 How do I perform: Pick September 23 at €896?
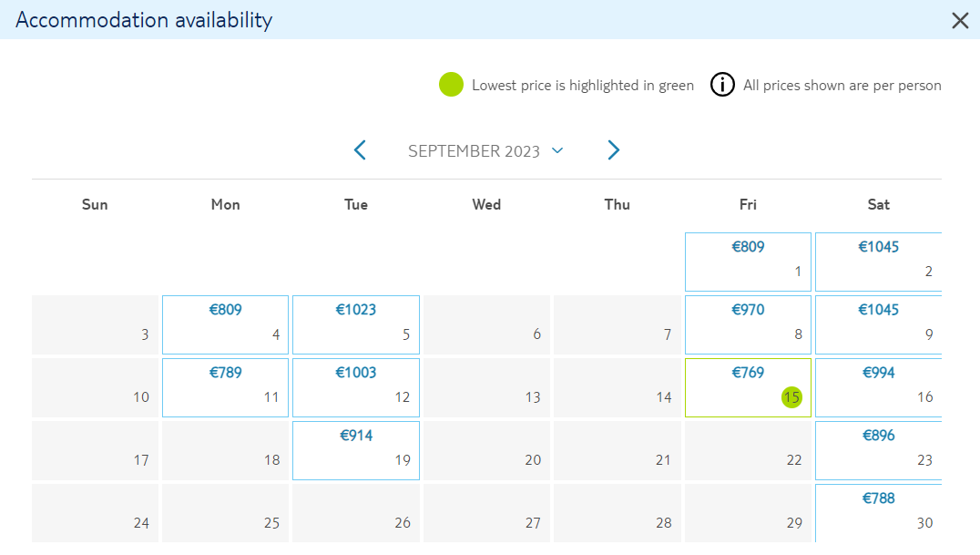[878, 450]
